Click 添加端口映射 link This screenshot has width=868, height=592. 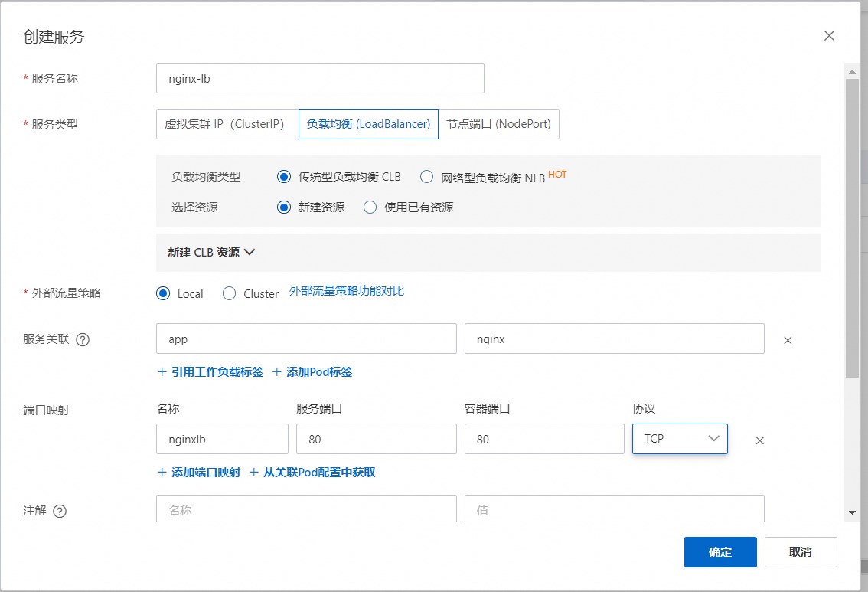point(199,473)
